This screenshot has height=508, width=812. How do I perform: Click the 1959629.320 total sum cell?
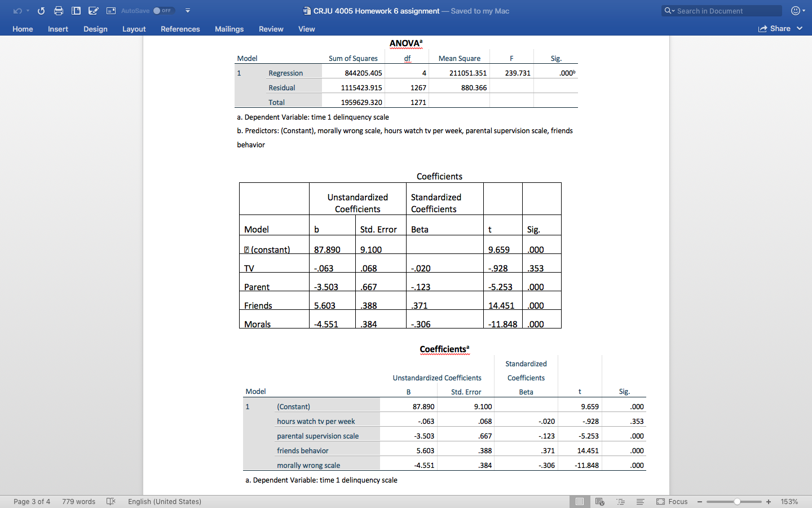361,102
